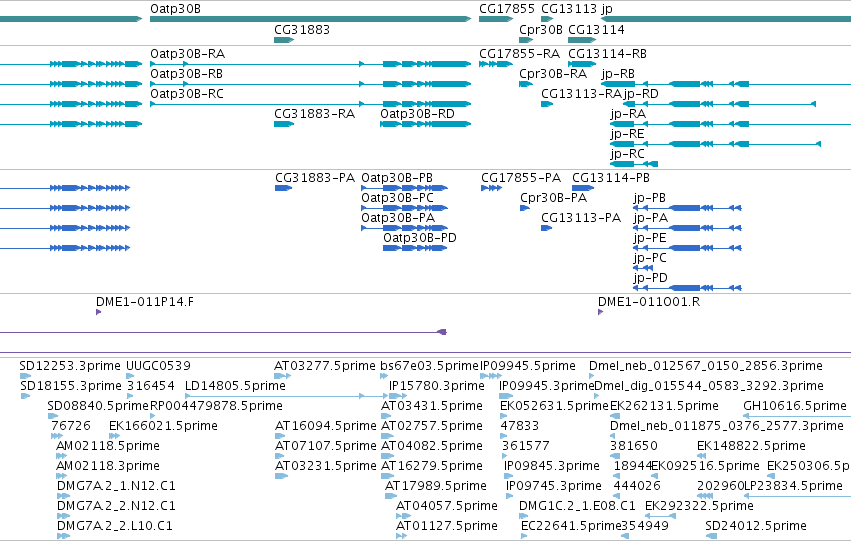This screenshot has height=541, width=851.
Task: Select the CG13114-RB transcript label
Action: click(607, 54)
